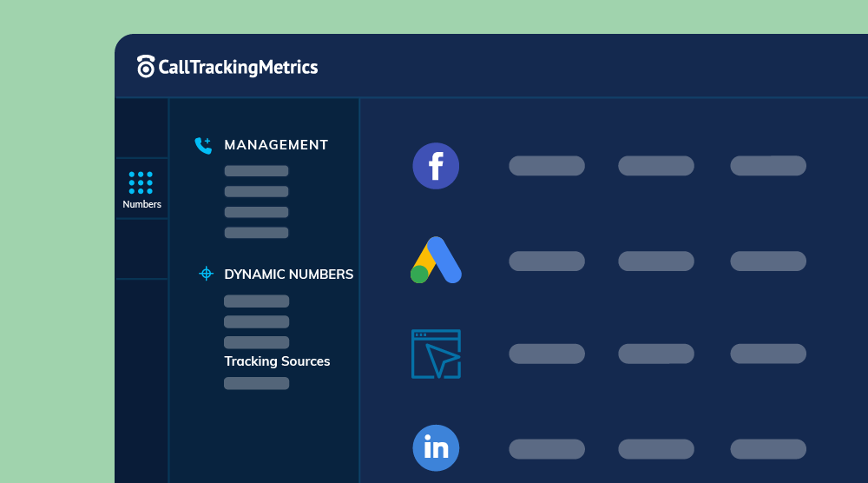Open the Numbers grid icon in sidebar
This screenshot has width=868, height=483.
(x=141, y=182)
